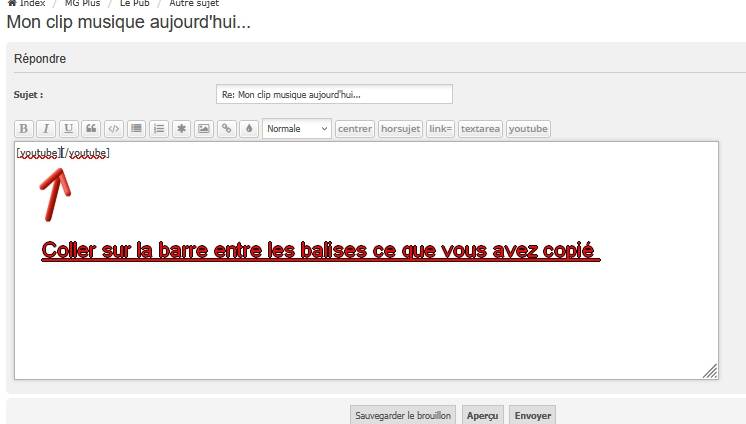Apply italic text formatting
Viewport: 746px width, 424px height.
pyautogui.click(x=46, y=128)
